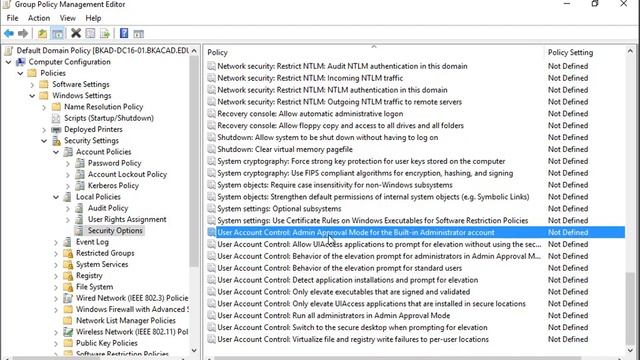Click the Password Policy node icon

point(80,163)
